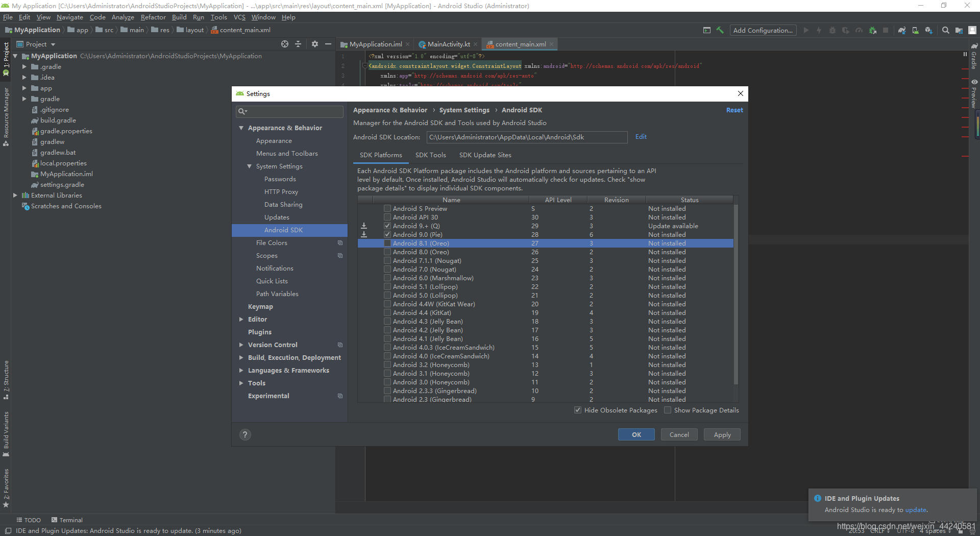Expand the Editor settings group
The image size is (980, 536).
pos(241,319)
